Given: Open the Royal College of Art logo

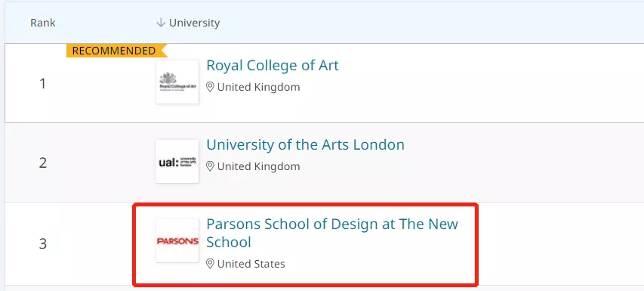Looking at the screenshot, I should coord(177,82).
